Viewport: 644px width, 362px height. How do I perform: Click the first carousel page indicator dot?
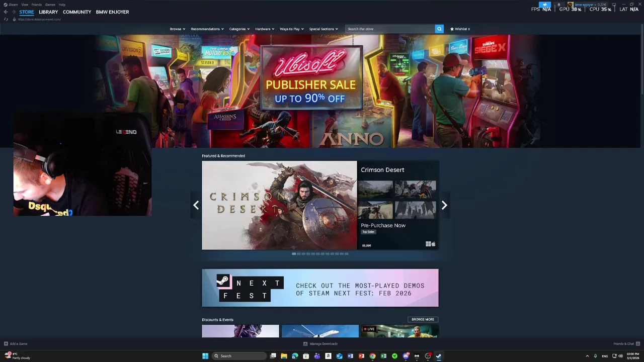[x=294, y=254]
